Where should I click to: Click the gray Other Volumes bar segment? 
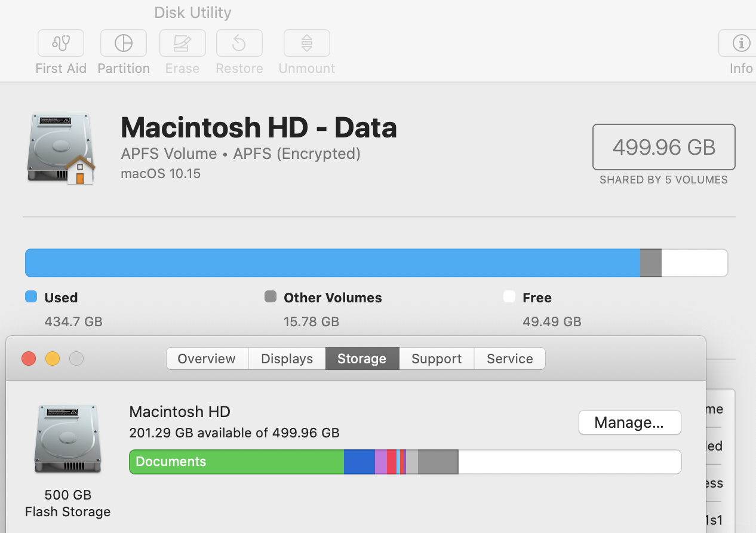[x=651, y=263]
